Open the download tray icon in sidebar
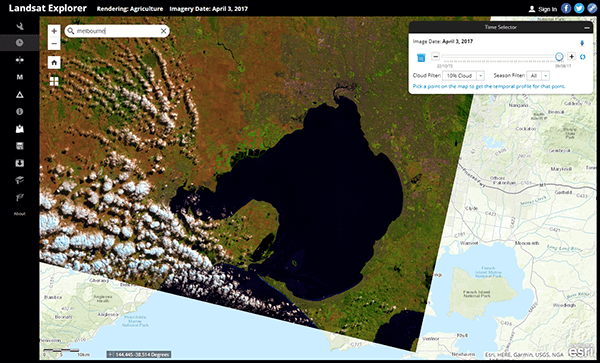This screenshot has height=363, width=600. point(20,163)
